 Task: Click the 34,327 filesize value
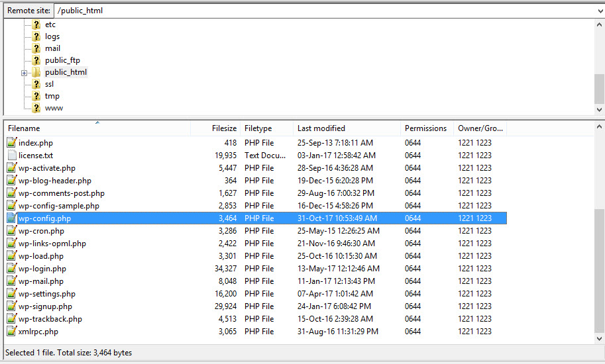click(x=226, y=269)
